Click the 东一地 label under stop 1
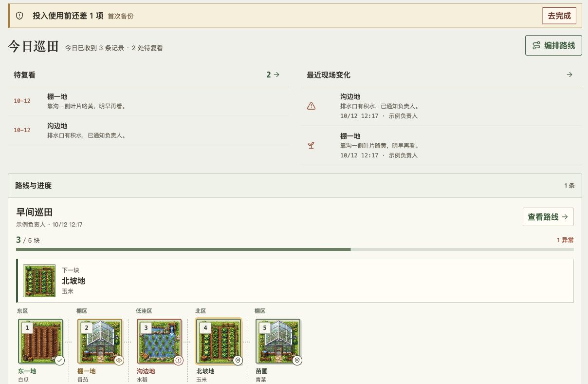Screen dimensions: 588x384 27,371
